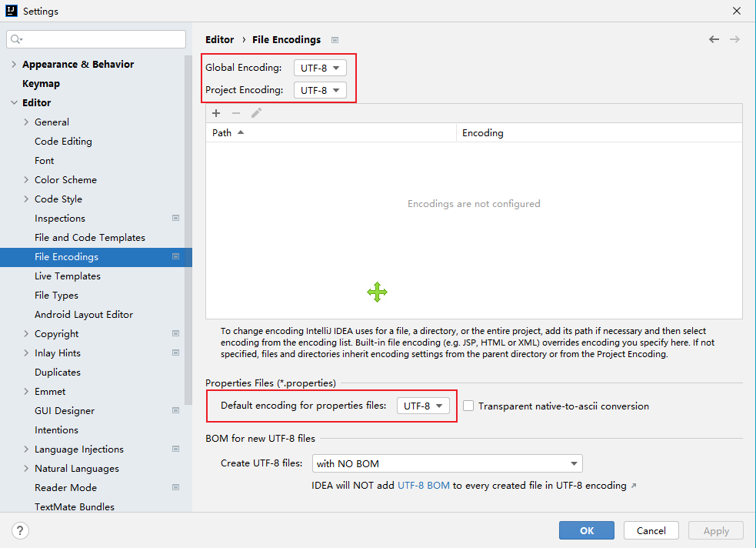This screenshot has width=756, height=548.
Task: Expand the Copyright node
Action: pos(26,333)
